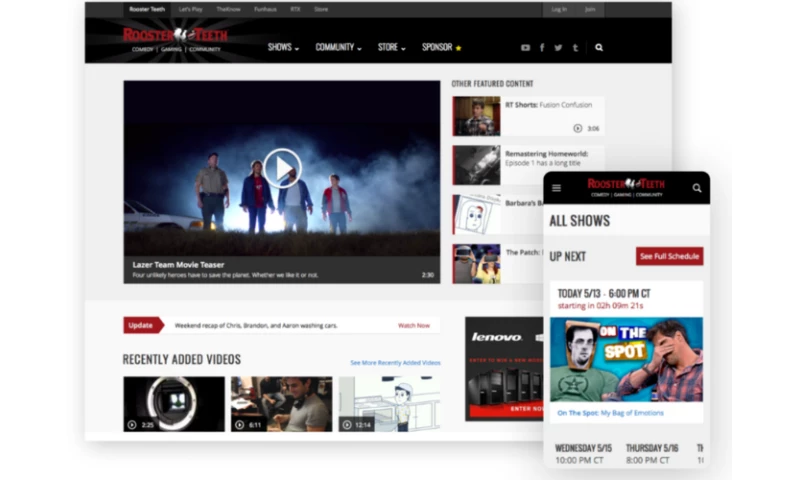Open the RT Shorts: Fusion Confusion thumbnail

click(x=476, y=116)
